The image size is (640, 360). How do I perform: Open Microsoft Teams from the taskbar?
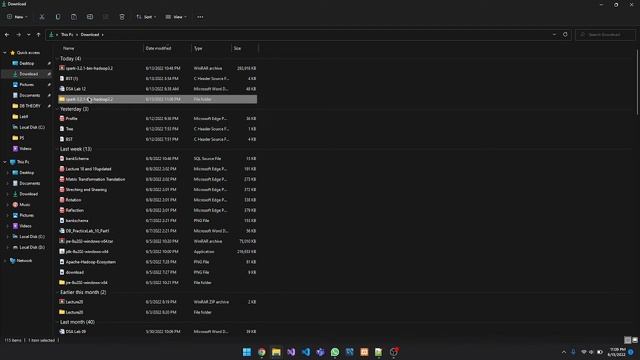[320, 352]
